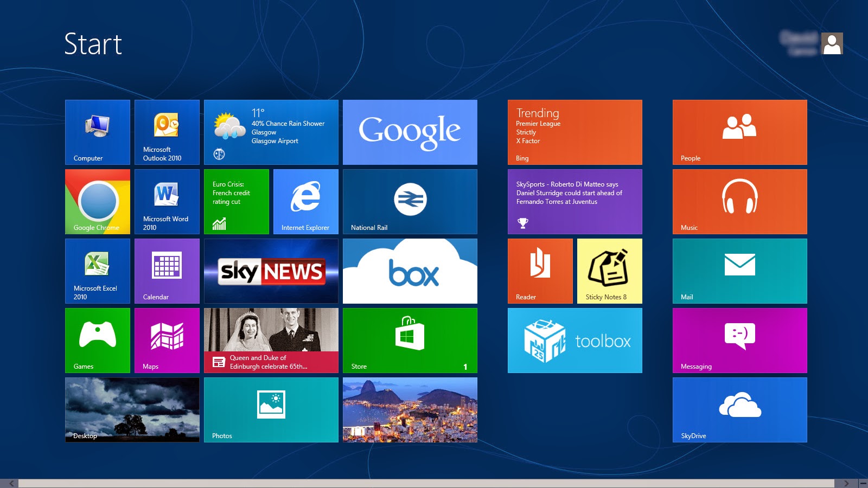Open the Windows Store tile

pos(410,340)
